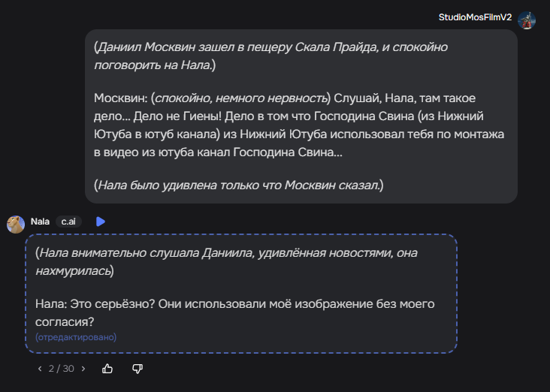Click the 2 / 30 response counter
This screenshot has height=392, width=550.
[62, 369]
